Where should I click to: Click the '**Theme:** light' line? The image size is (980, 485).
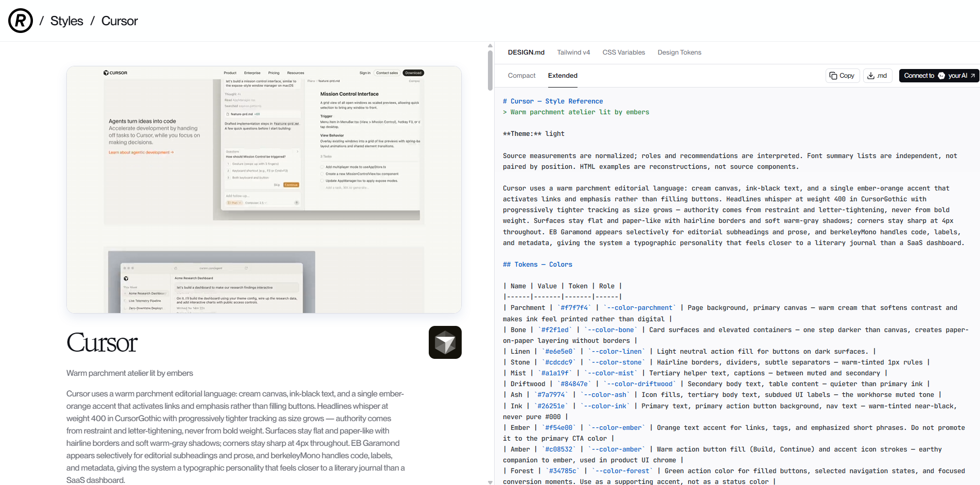pyautogui.click(x=534, y=134)
